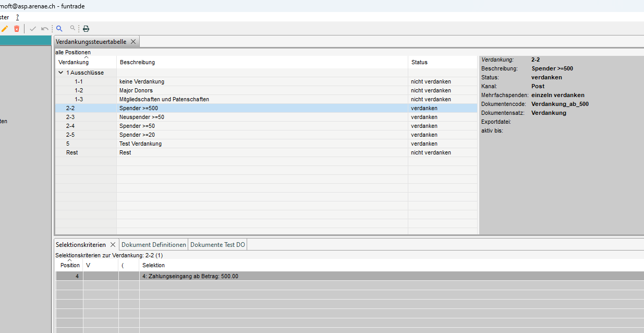The width and height of the screenshot is (644, 333).
Task: Sort by the Verdankung column header
Action: [74, 62]
